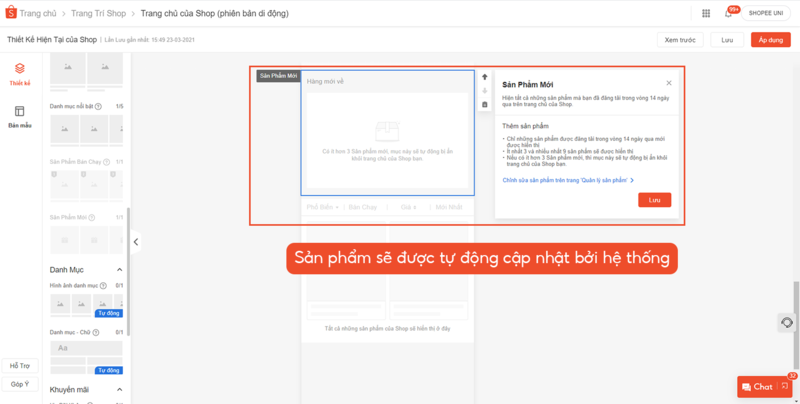Close the Sản Phẩm Mới panel
Screen dimensions: 800x404
pyautogui.click(x=669, y=83)
